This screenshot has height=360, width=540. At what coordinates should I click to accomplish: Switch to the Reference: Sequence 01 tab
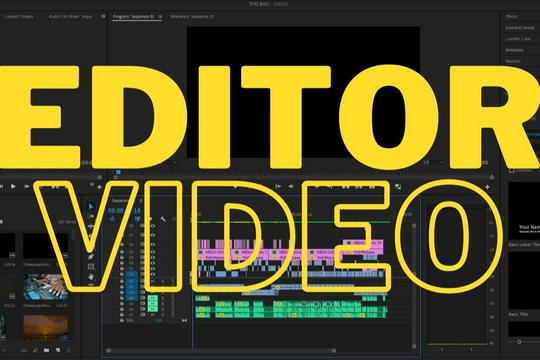(192, 17)
